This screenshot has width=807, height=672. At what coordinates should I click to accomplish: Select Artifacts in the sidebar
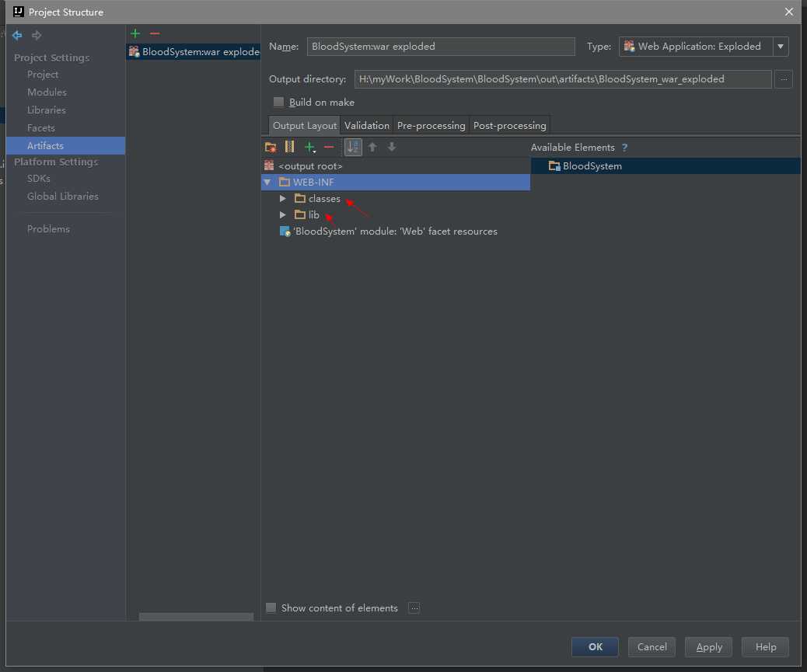pyautogui.click(x=66, y=145)
